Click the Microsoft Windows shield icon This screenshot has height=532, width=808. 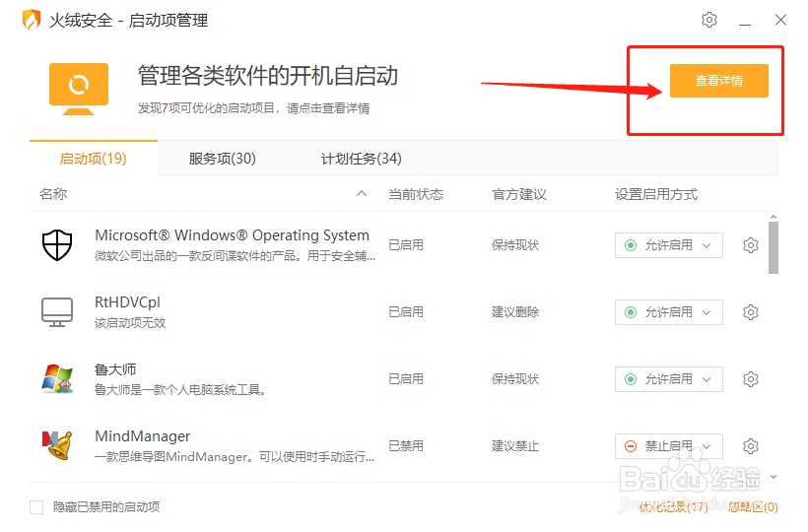tap(57, 245)
